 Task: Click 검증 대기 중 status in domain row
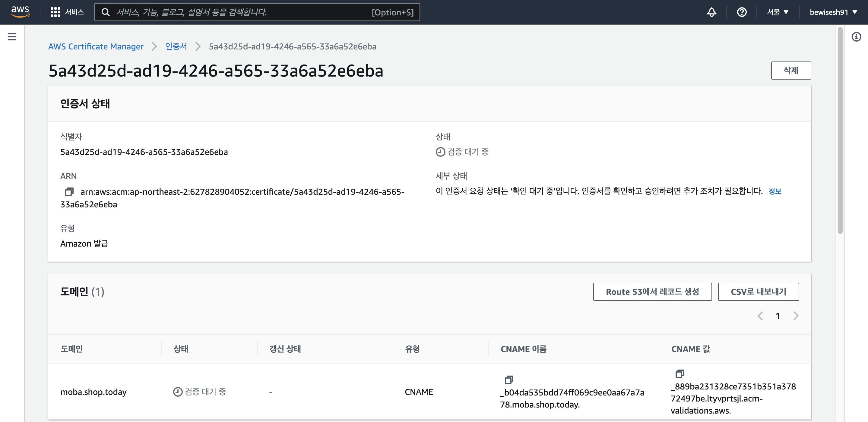click(199, 392)
